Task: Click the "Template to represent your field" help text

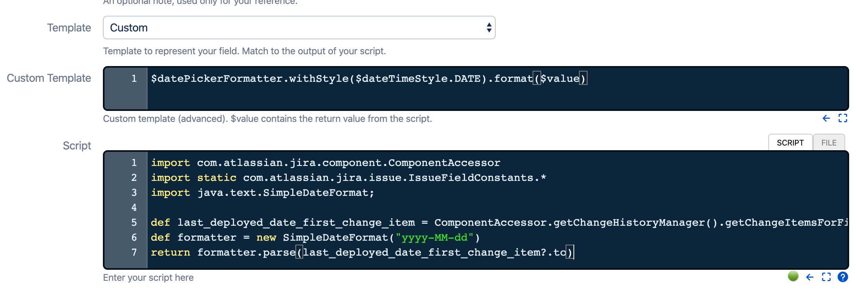Action: [x=244, y=51]
